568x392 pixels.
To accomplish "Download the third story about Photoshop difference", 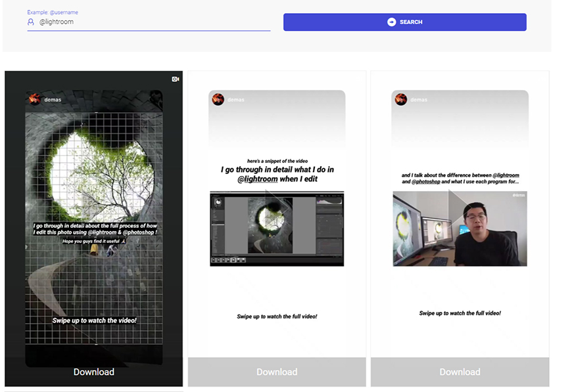I will click(x=460, y=372).
